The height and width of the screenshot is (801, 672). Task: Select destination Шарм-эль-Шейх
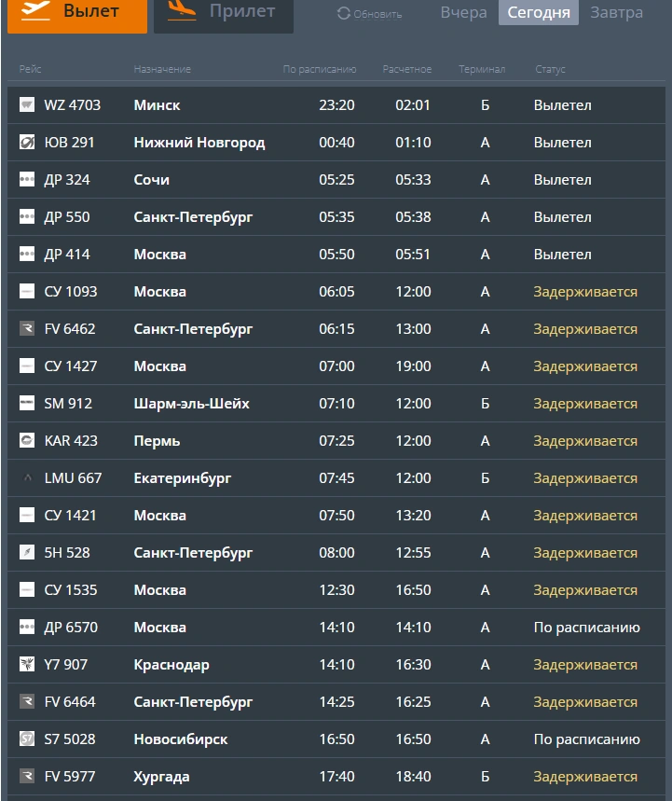pyautogui.click(x=191, y=403)
